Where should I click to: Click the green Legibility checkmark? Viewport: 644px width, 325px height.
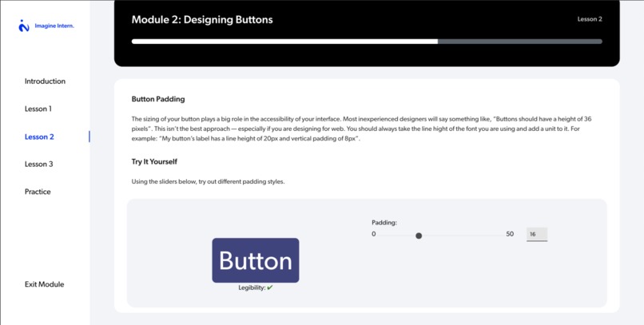(x=270, y=287)
